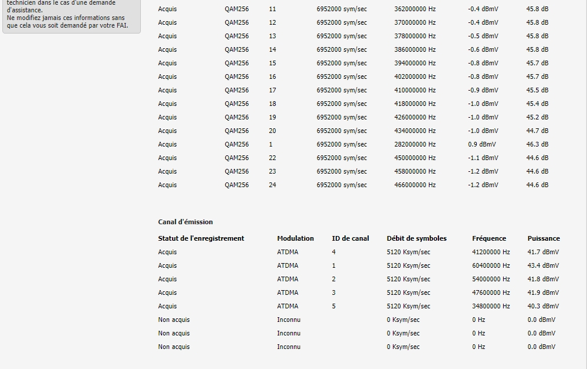The height and width of the screenshot is (369, 588).
Task: Click the 34800000 Hz upstream frequency
Action: (x=491, y=306)
